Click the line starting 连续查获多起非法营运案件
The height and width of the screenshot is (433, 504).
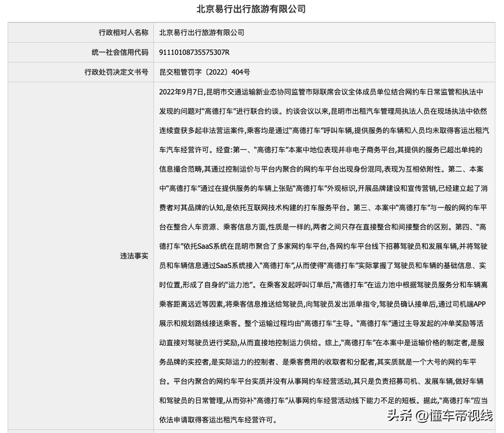pyautogui.click(x=324, y=131)
